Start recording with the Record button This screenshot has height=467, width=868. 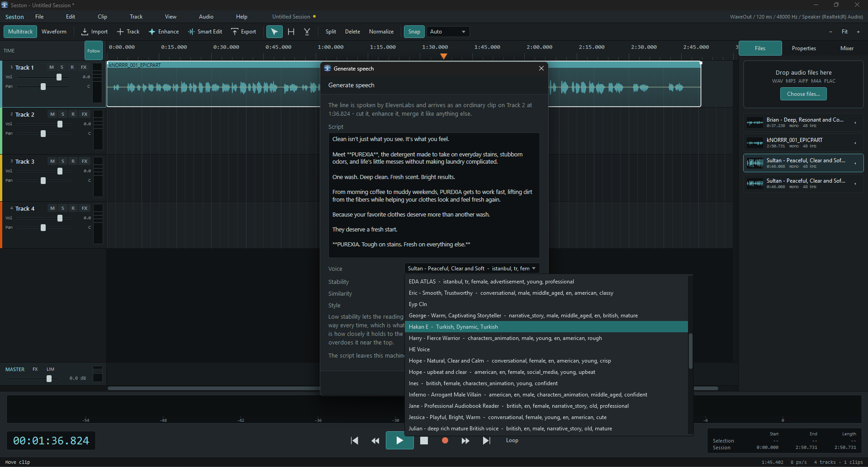pyautogui.click(x=445, y=441)
